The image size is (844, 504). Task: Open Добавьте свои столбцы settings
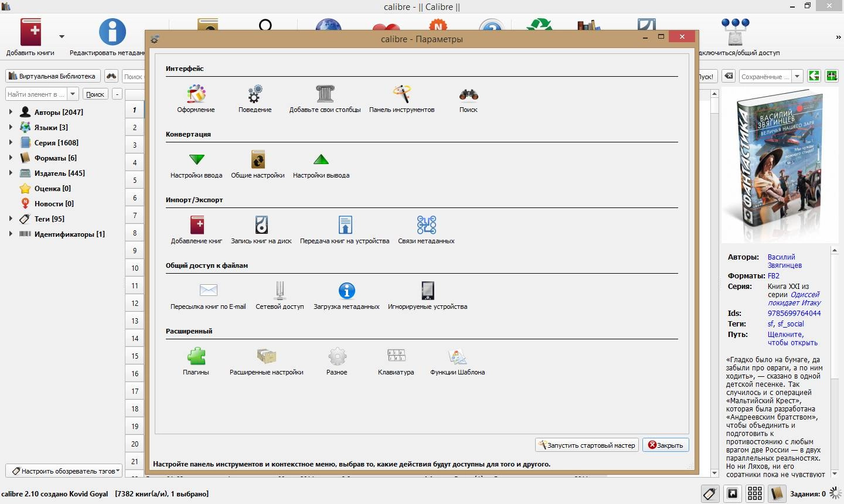point(325,99)
